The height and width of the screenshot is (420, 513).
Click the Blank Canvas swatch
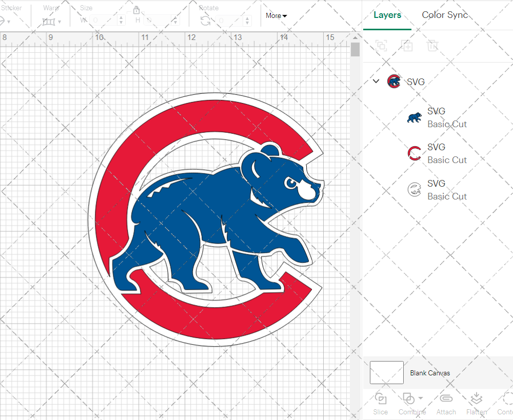386,373
